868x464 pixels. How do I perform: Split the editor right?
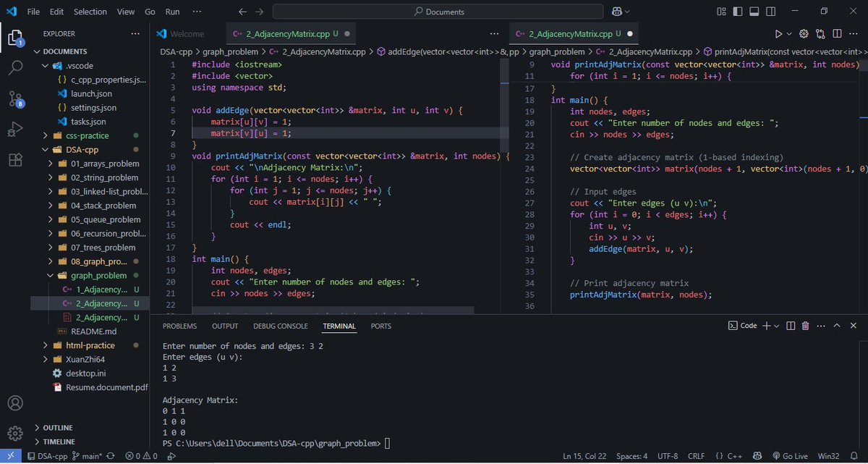(838, 34)
